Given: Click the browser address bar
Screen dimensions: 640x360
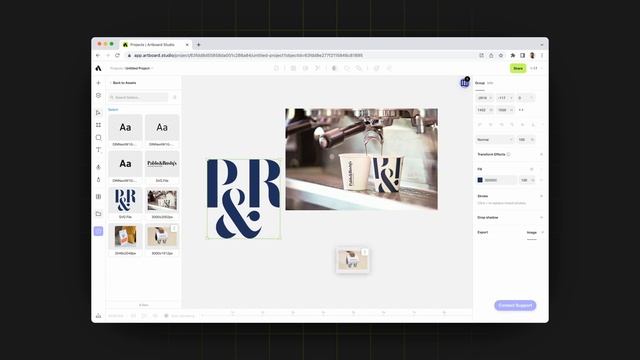Looking at the screenshot, I should click(300, 56).
